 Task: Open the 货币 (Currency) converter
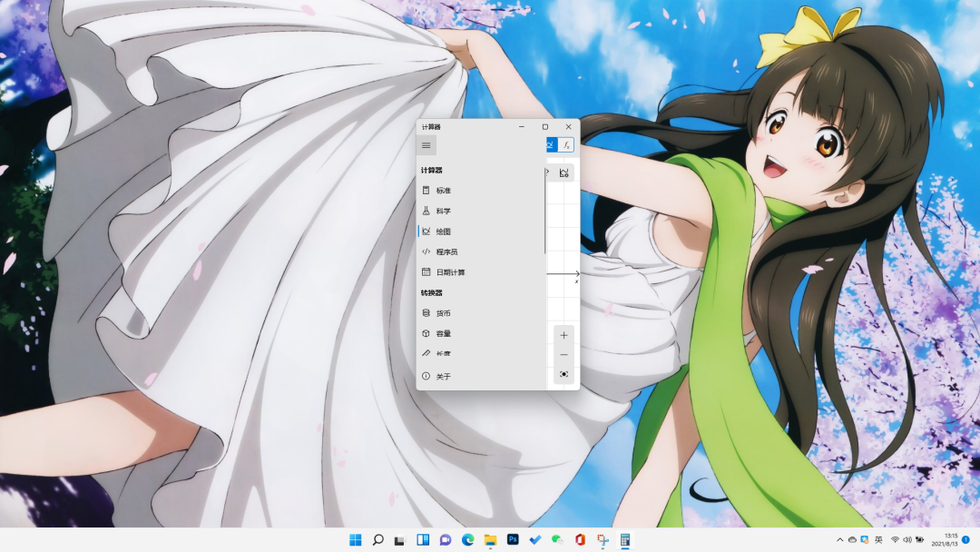pyautogui.click(x=443, y=313)
